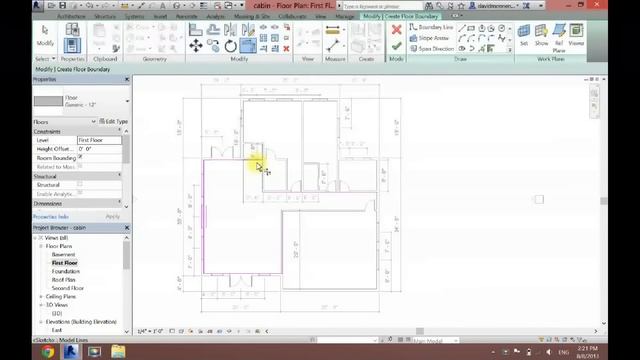The image size is (640, 360).
Task: Click the Span Direction button
Action: click(x=431, y=49)
